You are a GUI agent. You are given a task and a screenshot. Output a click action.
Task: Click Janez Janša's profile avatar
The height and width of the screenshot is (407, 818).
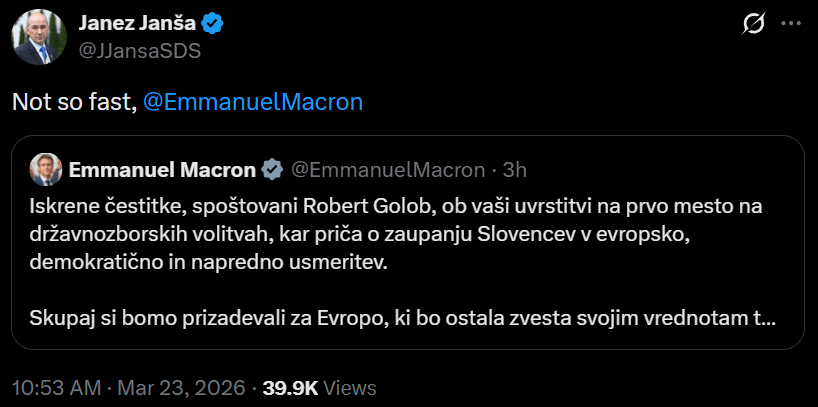click(35, 37)
